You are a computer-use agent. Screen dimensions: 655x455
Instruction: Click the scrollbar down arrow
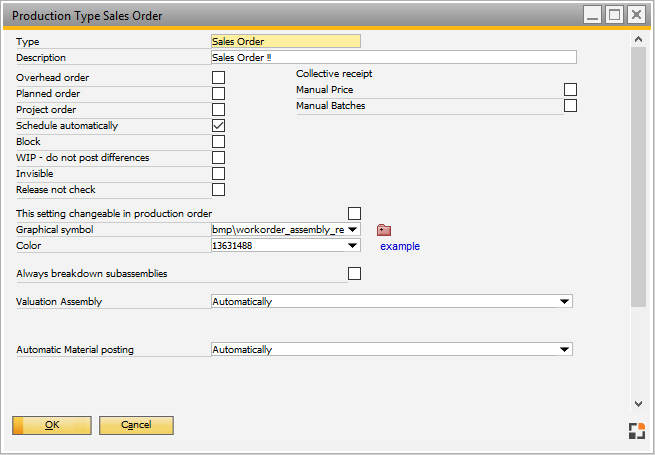[638, 403]
